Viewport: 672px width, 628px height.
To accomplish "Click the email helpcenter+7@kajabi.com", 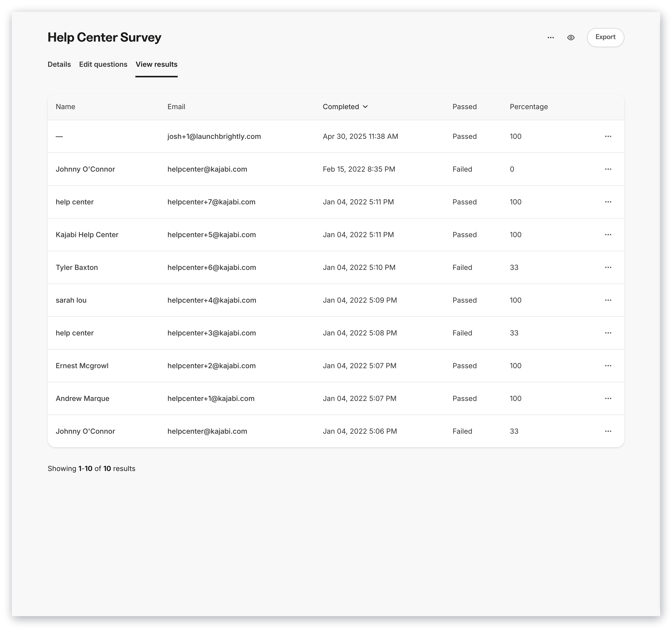I will click(211, 202).
